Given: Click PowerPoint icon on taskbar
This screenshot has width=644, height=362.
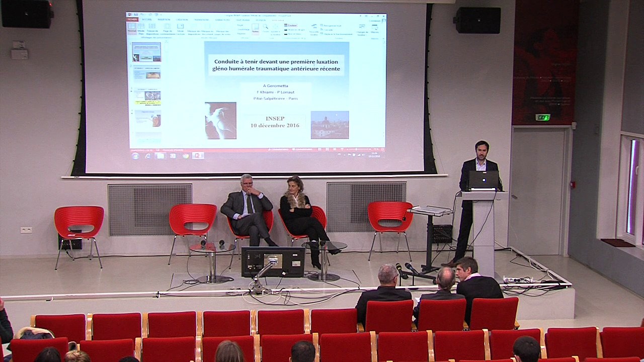Looking at the screenshot, I should [x=197, y=156].
